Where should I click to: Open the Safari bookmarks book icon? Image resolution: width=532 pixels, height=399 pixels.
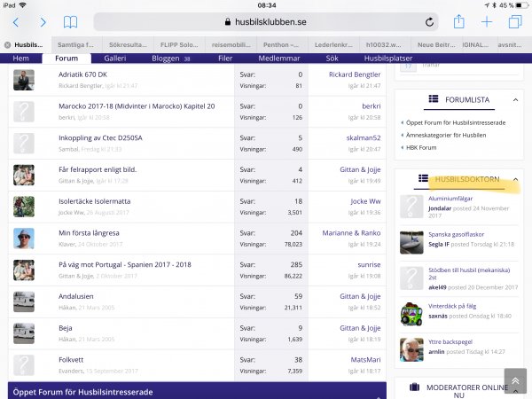click(x=70, y=22)
